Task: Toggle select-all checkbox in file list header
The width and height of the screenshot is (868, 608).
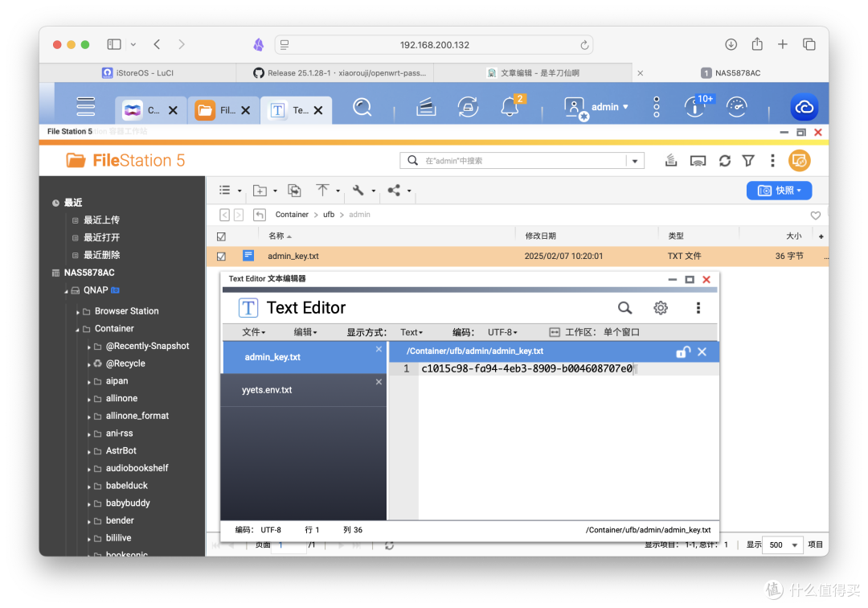Action: 222,236
